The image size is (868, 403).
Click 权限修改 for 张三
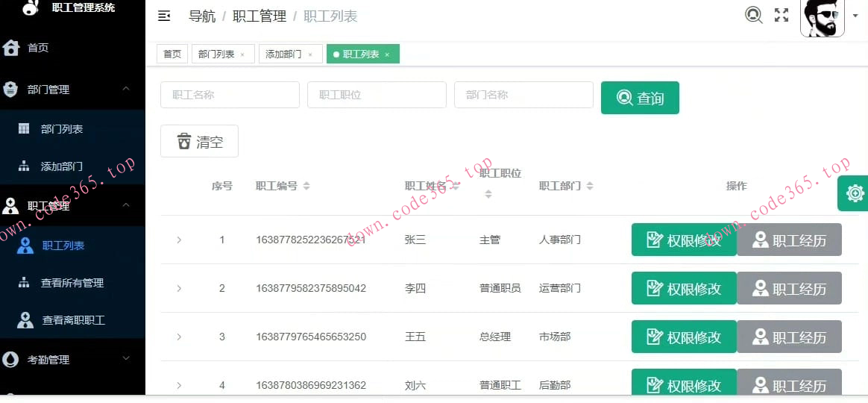point(684,240)
